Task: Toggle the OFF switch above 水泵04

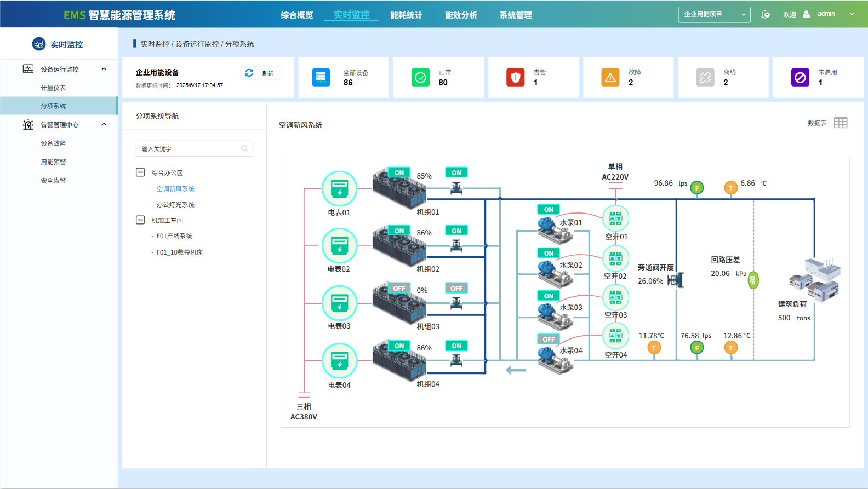Action: coord(549,340)
